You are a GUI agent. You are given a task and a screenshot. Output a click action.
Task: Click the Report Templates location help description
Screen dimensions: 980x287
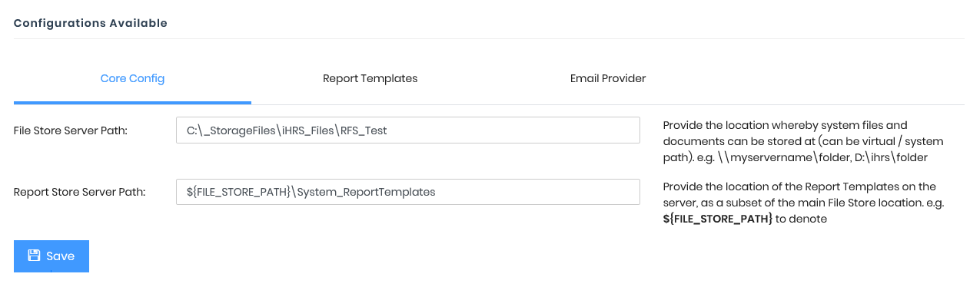coord(803,203)
